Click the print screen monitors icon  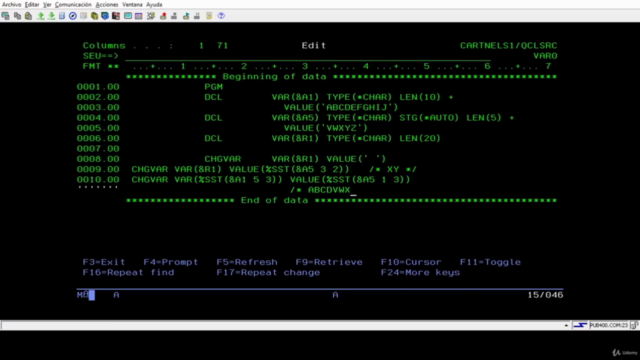tap(6, 16)
